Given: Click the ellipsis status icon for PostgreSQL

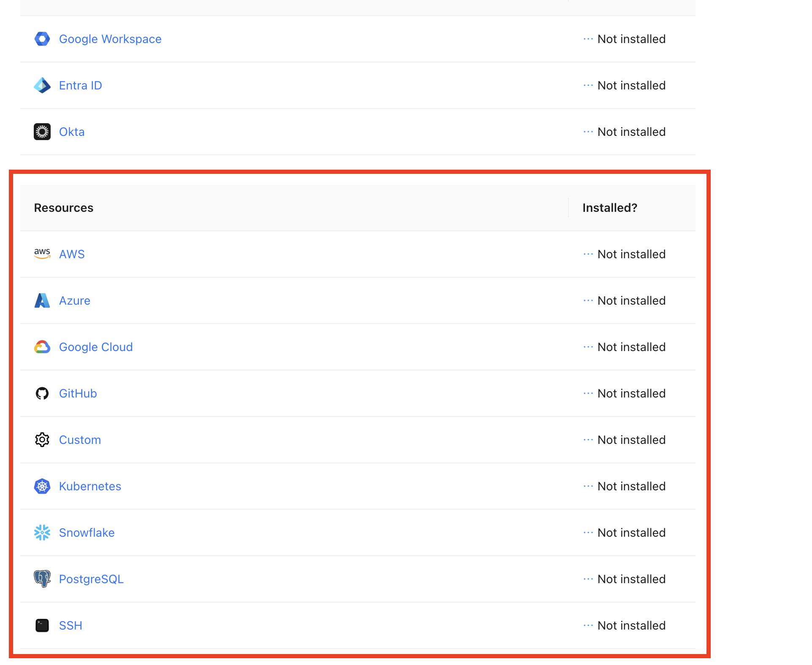Looking at the screenshot, I should [588, 579].
